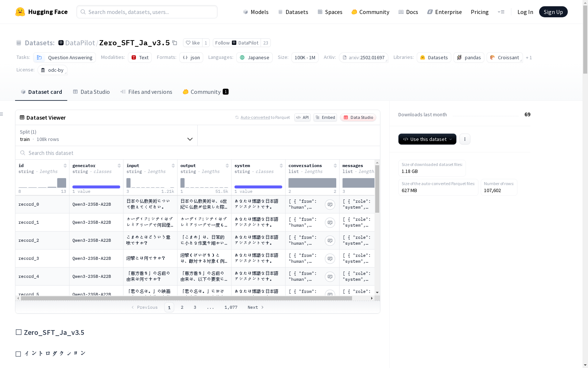
Task: Open conversation viewer icon for record_2
Action: tap(330, 241)
